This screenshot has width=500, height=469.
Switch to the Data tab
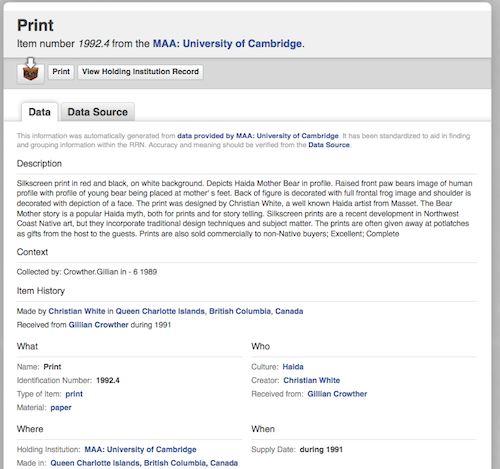click(x=39, y=112)
